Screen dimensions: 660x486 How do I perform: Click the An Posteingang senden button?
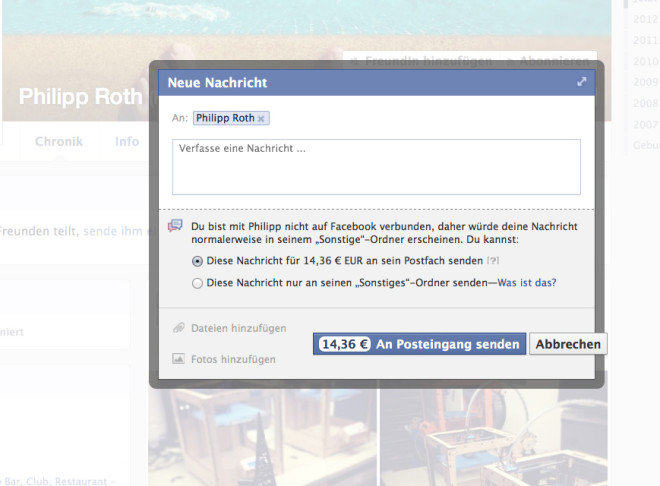[419, 344]
